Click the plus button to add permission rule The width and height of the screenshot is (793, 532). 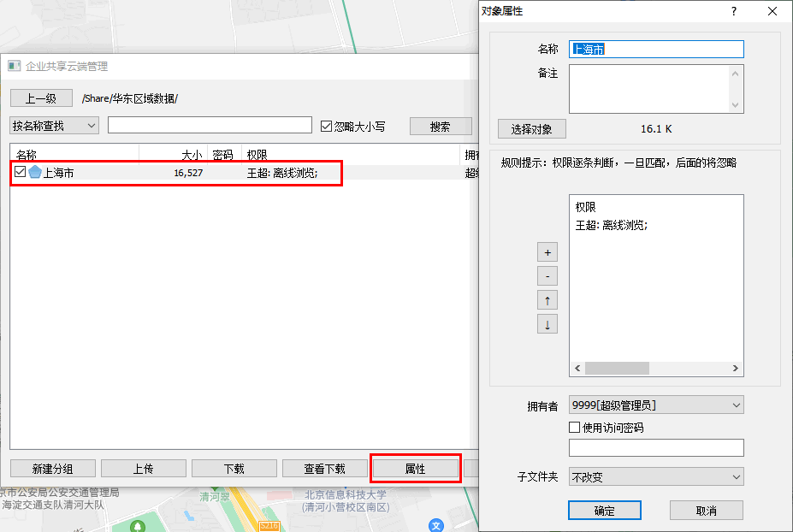pos(547,252)
